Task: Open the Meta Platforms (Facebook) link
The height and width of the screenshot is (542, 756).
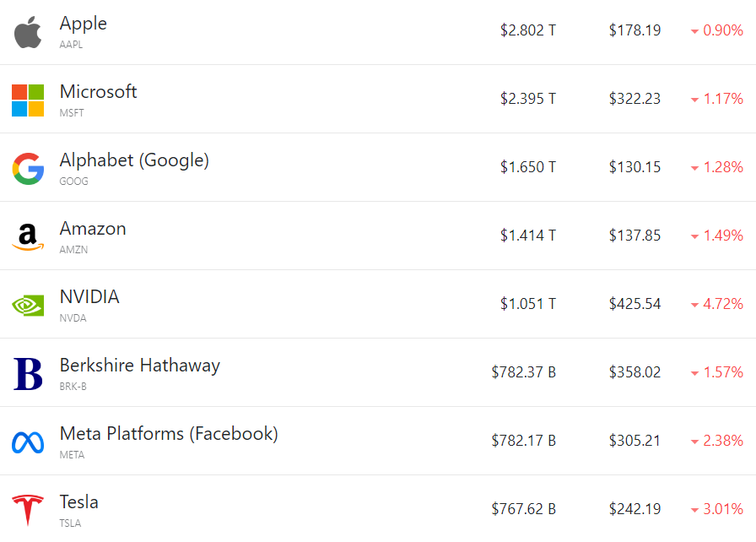Action: [x=168, y=434]
